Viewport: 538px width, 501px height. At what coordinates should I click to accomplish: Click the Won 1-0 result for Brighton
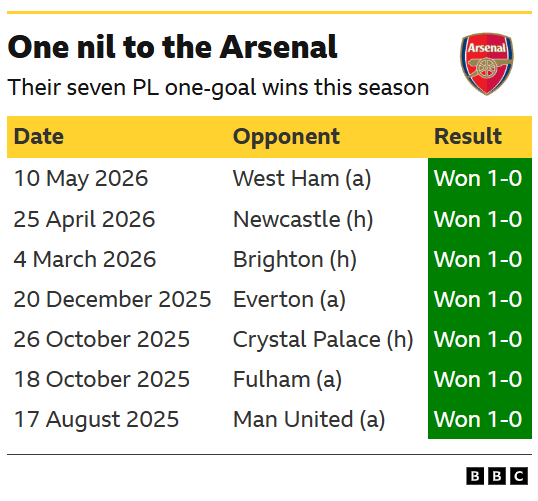[x=478, y=259]
